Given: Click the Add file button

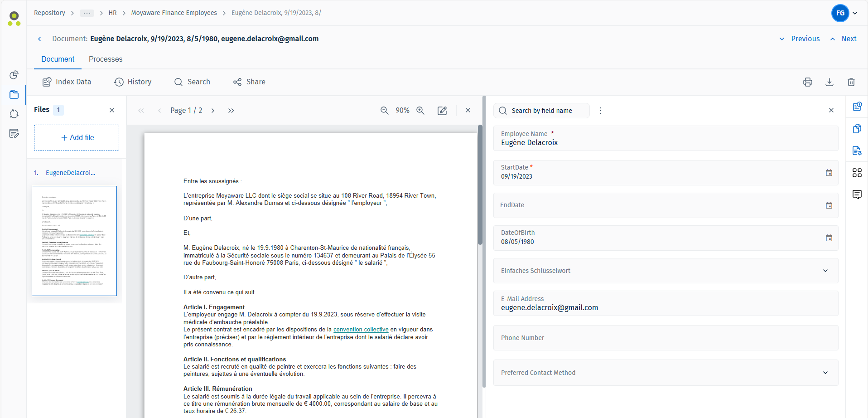Looking at the screenshot, I should tap(76, 137).
